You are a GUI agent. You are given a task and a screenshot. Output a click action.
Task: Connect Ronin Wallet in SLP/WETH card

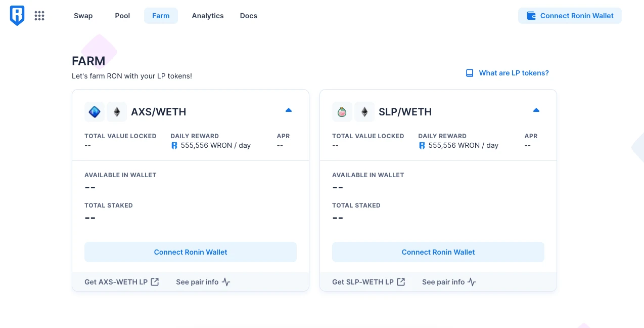click(438, 252)
